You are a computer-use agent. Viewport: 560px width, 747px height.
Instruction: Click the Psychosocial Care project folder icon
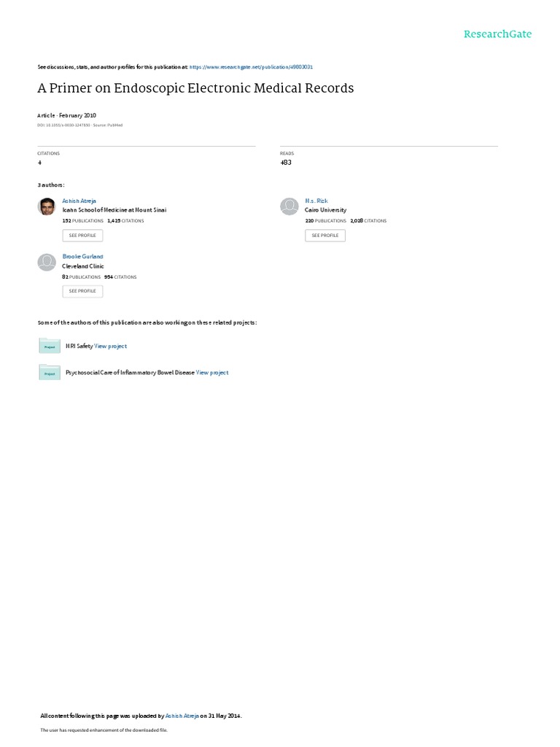pyautogui.click(x=50, y=373)
